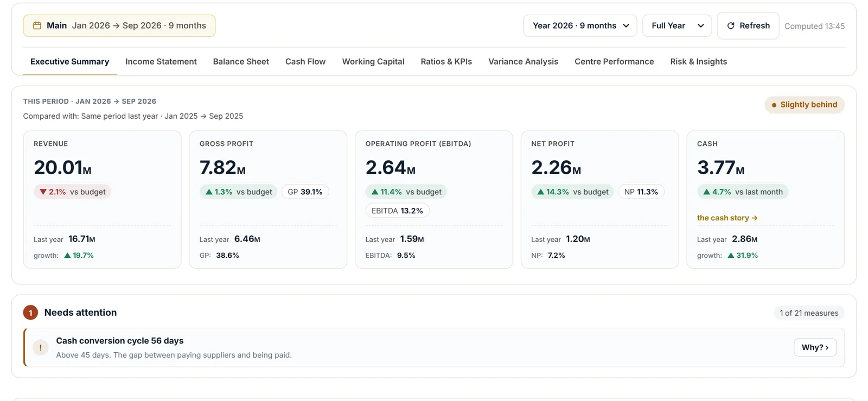Click the circular refresh arrow icon
Viewport: 868px width, 401px height.
tap(731, 26)
